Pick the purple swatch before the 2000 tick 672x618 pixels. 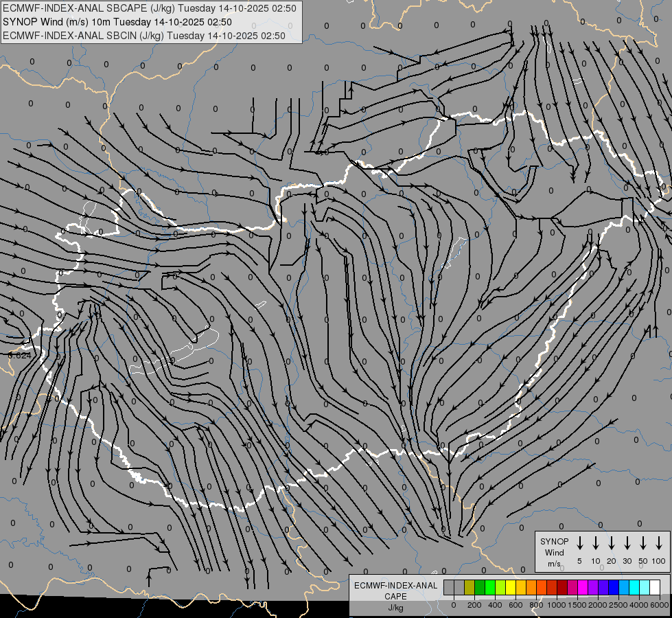[x=592, y=587]
